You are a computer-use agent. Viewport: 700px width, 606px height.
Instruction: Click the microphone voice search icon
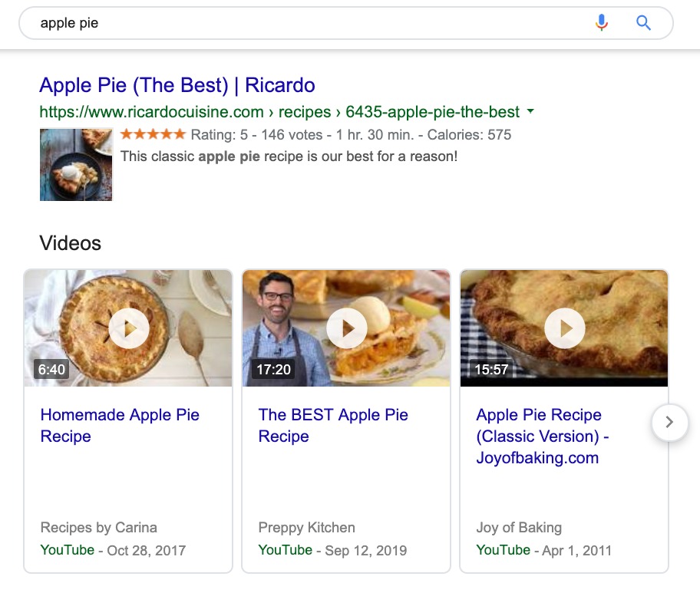coord(601,22)
